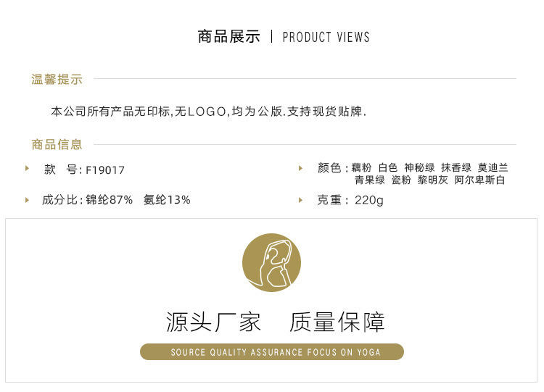Viewport: 544px width, 392px height.
Task: Click the 神秘绿 color name
Action: [x=419, y=168]
